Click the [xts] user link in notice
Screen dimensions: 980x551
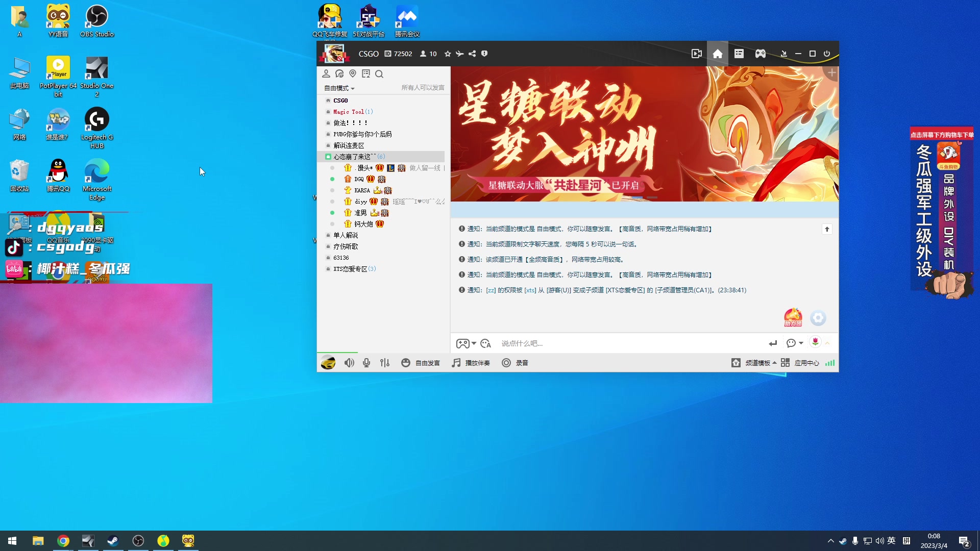(530, 290)
